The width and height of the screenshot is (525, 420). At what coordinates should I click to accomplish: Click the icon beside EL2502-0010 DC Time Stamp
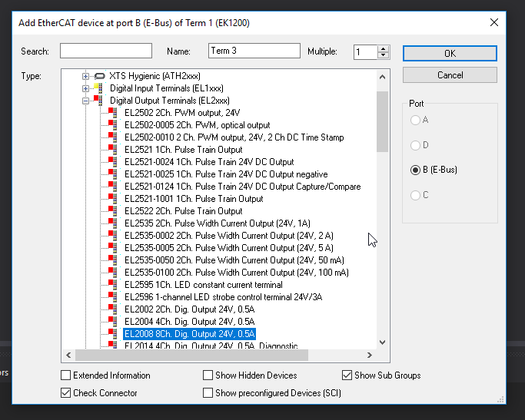(113, 137)
